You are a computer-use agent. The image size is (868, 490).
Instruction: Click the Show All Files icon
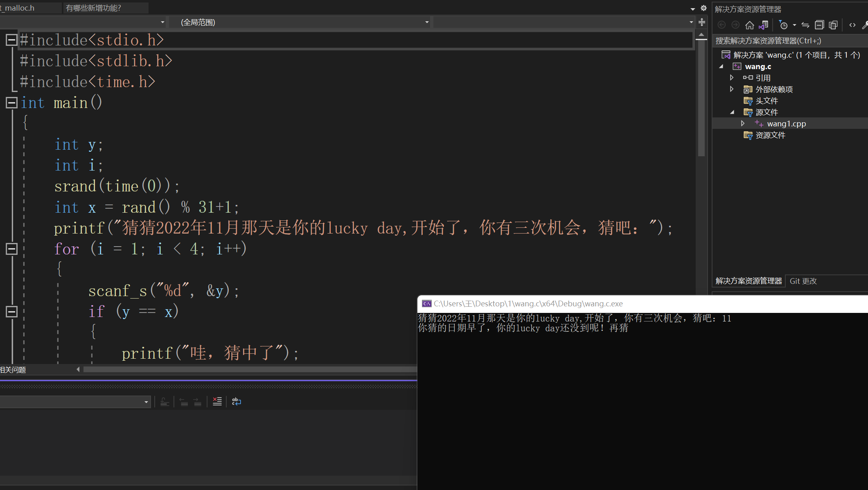coord(833,25)
